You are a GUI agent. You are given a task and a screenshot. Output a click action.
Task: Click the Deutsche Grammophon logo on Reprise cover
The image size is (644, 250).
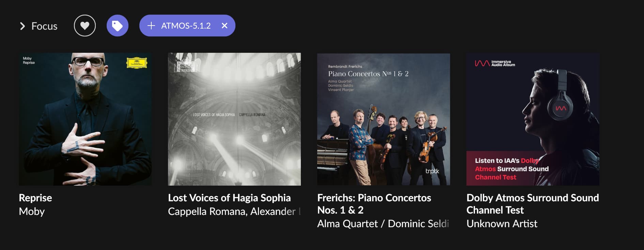[x=137, y=63]
